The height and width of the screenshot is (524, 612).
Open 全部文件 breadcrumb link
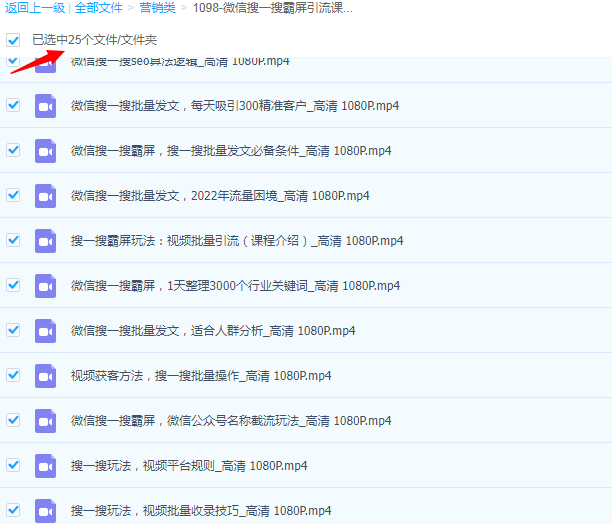[98, 8]
